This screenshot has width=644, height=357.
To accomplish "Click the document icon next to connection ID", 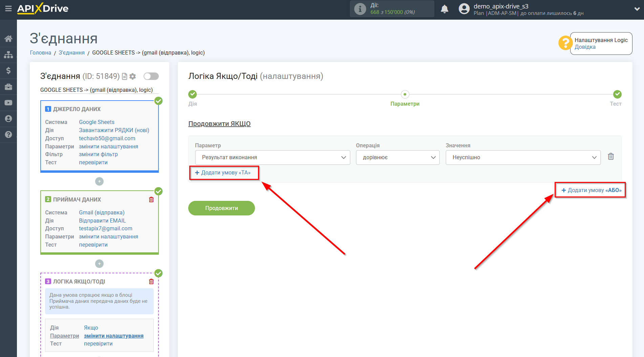I will (x=125, y=77).
